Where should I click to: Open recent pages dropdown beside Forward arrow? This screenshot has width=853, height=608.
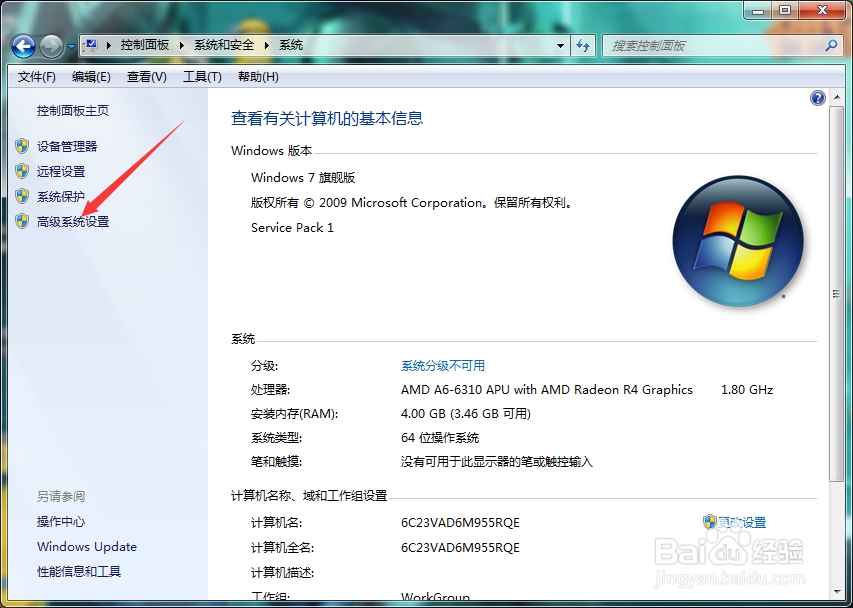tap(71, 47)
